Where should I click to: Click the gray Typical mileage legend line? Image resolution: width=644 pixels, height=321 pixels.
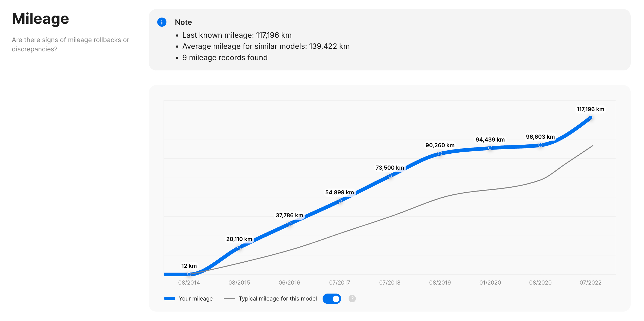229,299
